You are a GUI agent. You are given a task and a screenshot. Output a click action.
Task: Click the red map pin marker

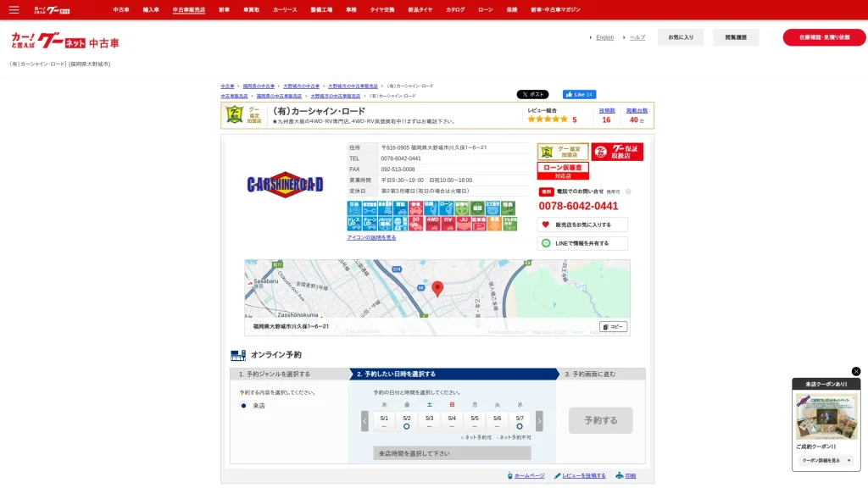(x=437, y=289)
